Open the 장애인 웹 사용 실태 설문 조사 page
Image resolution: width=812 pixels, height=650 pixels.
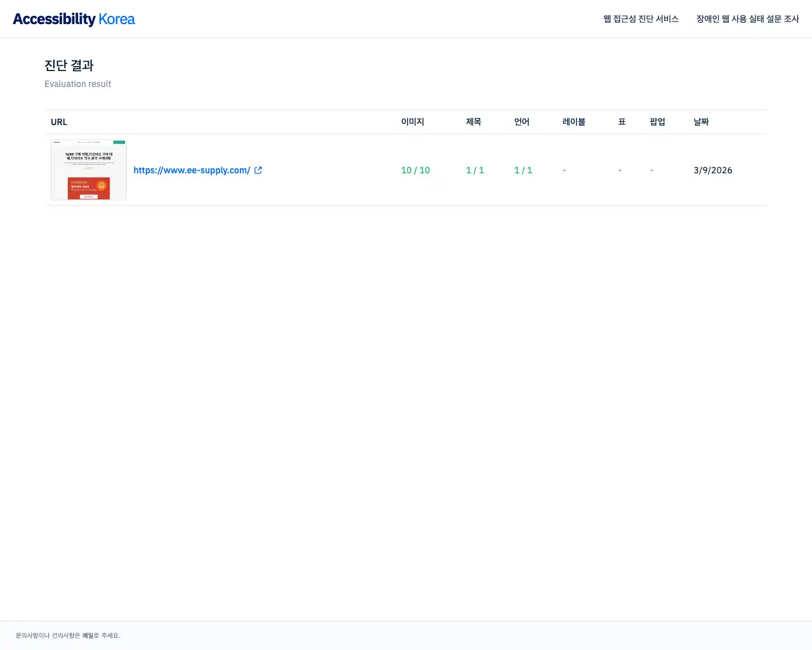point(747,19)
